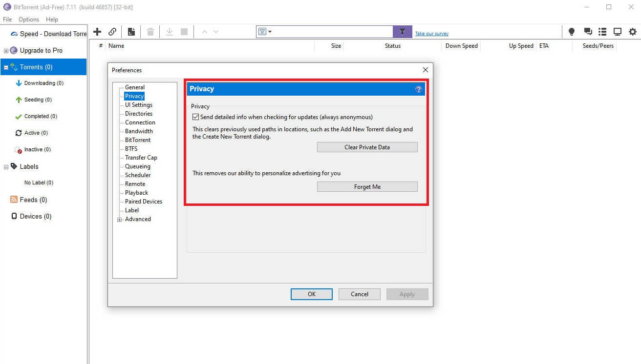Click the help question mark in Privacy header
This screenshot has height=364, width=641.
(419, 89)
